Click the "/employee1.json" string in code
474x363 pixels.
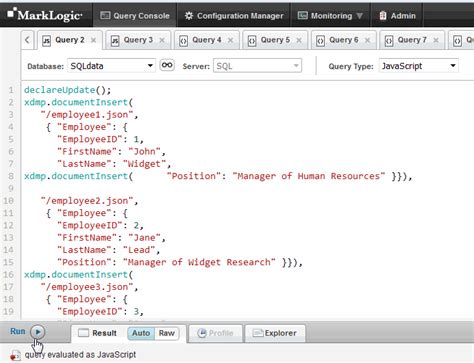coord(87,115)
